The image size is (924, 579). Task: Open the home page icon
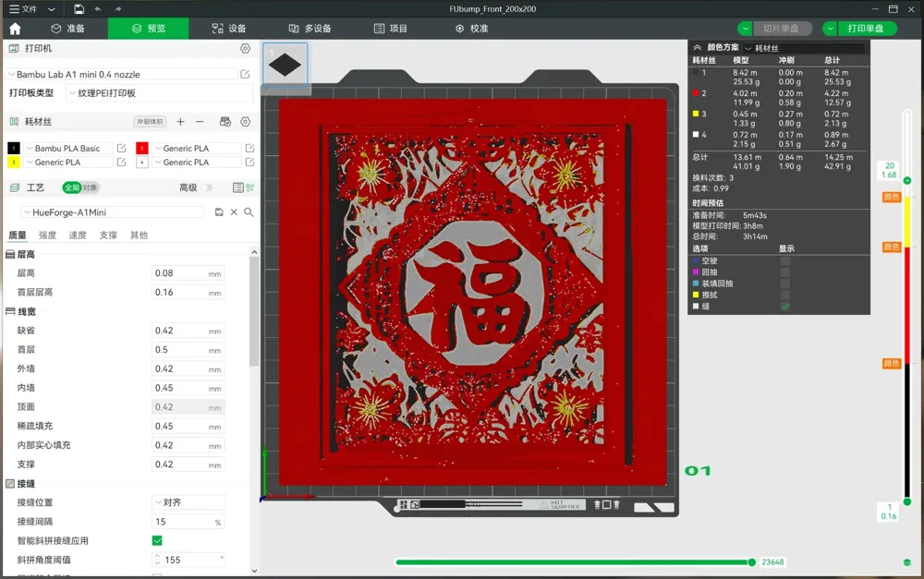click(x=16, y=29)
